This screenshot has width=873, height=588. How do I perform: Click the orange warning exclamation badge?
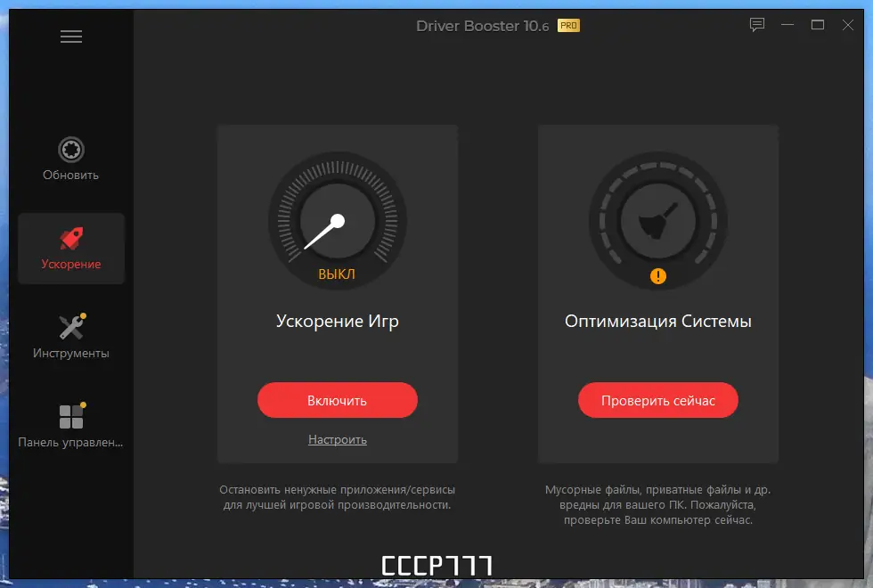point(658,275)
